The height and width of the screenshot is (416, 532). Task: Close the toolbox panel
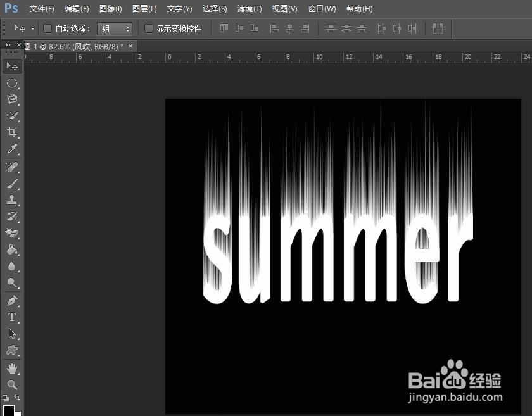coord(18,44)
